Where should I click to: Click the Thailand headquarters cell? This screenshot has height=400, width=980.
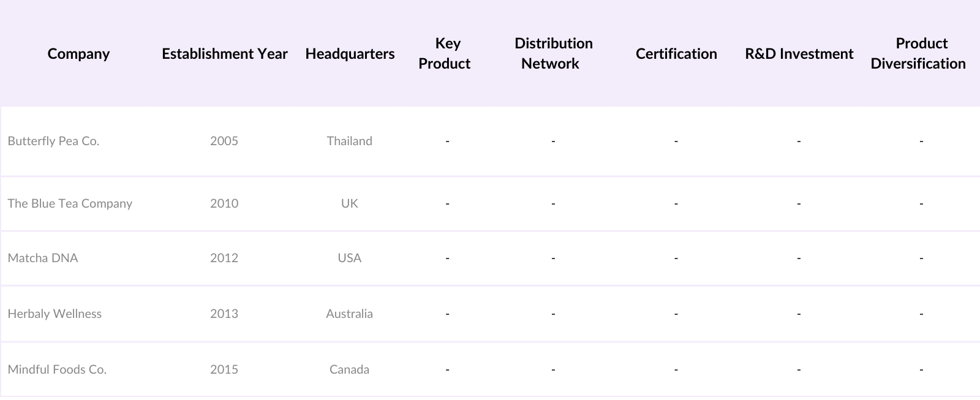tap(349, 141)
